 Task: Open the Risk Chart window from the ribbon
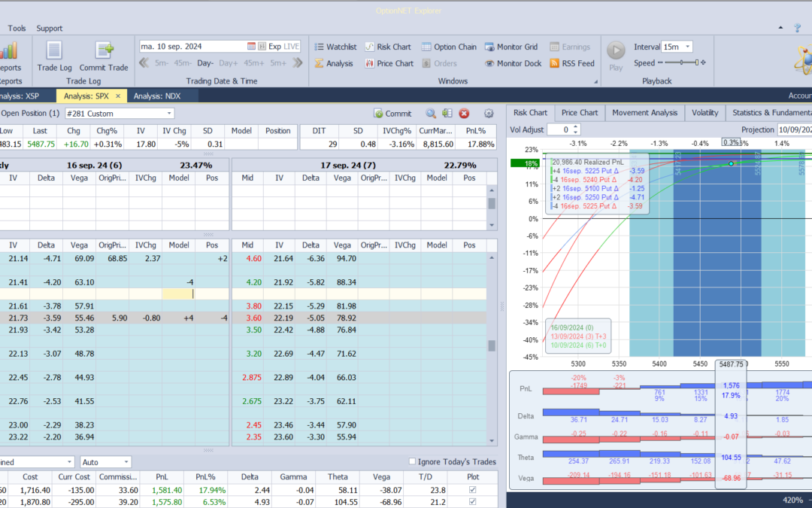coord(388,47)
